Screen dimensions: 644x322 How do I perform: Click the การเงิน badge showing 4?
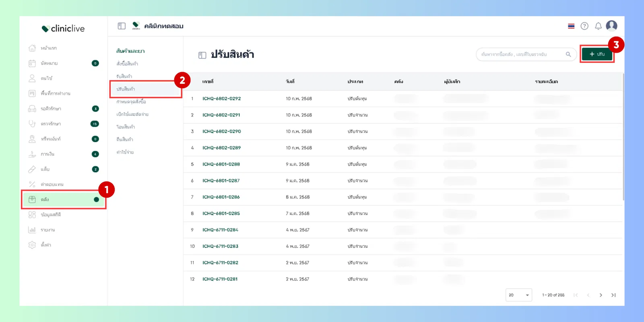95,154
